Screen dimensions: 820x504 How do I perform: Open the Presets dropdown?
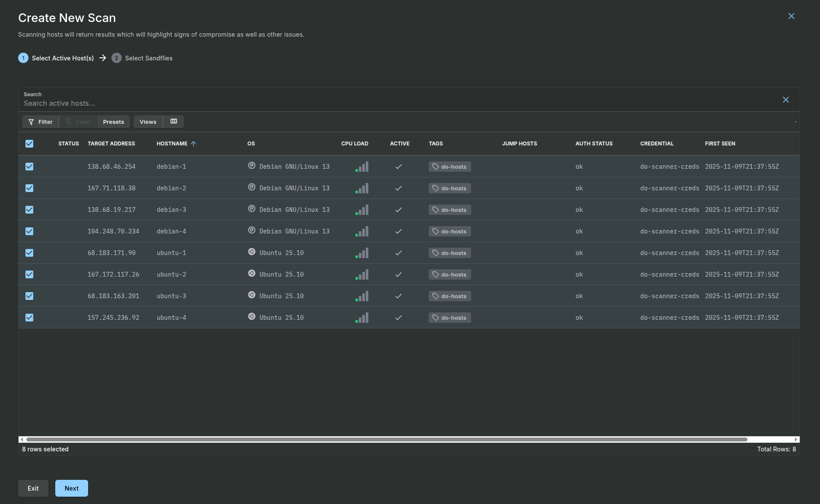point(113,121)
